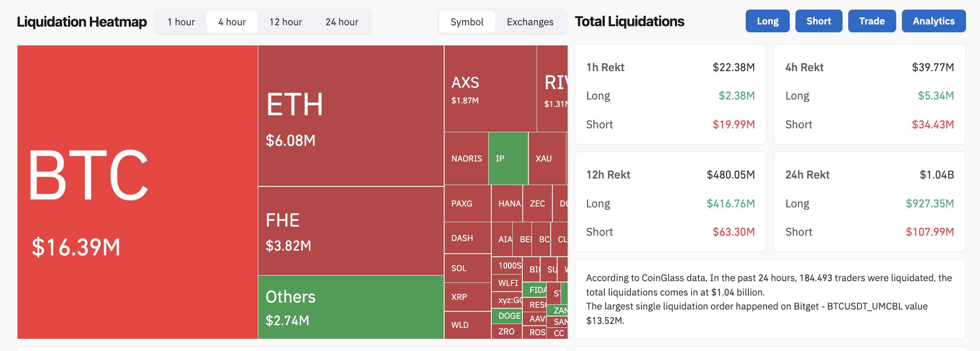Select the 4 hour timeframe tab

coord(232,22)
